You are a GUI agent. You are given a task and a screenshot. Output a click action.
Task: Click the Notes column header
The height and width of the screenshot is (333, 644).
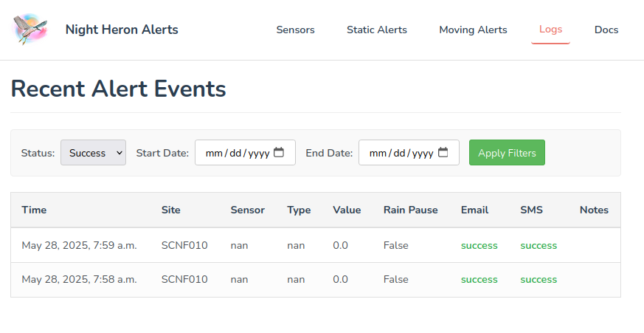pos(594,210)
